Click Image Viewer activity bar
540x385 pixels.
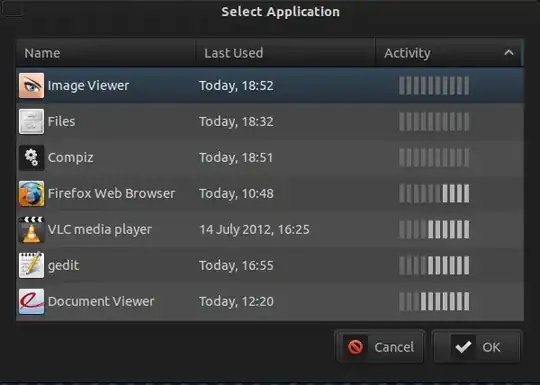pyautogui.click(x=434, y=85)
